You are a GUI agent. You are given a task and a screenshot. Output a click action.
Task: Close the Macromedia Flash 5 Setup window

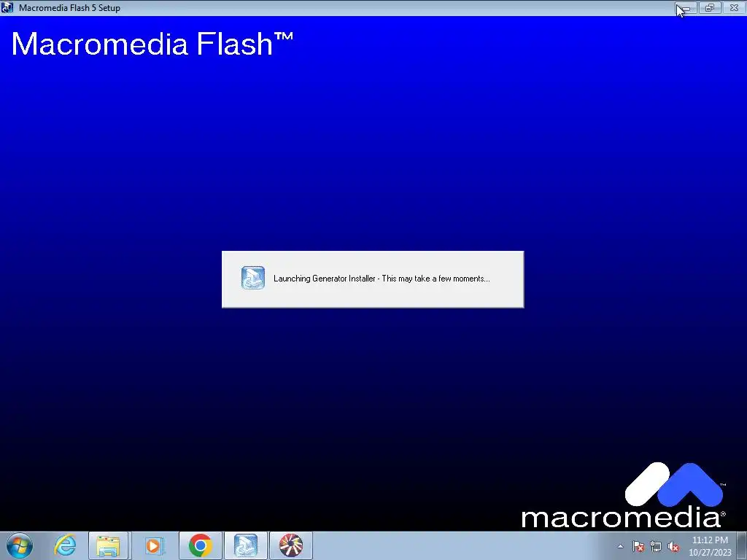(x=734, y=7)
